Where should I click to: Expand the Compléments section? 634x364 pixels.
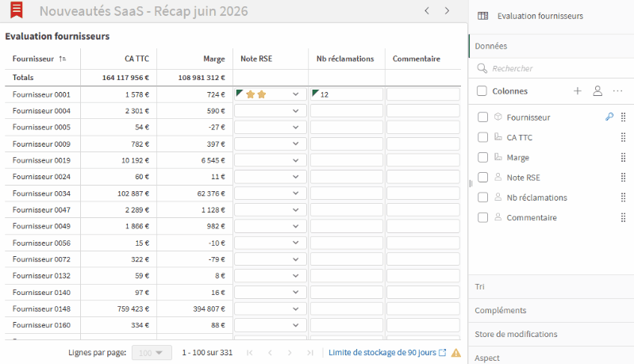551,310
